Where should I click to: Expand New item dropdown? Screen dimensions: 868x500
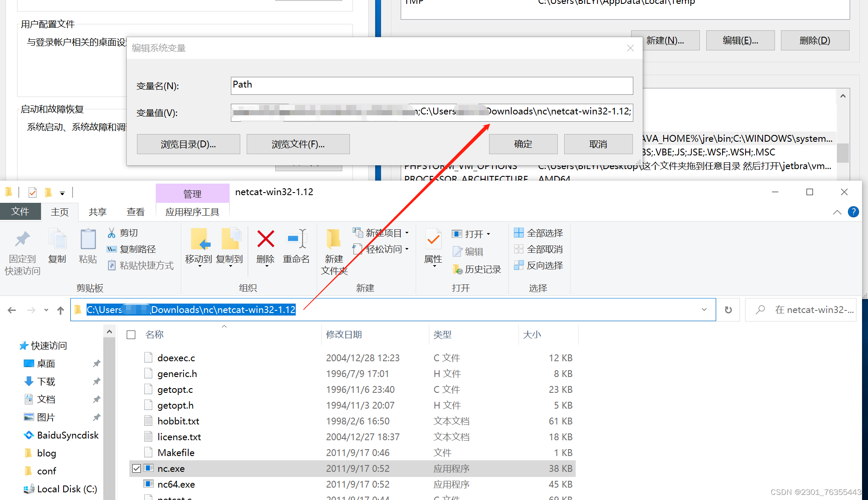tap(407, 233)
